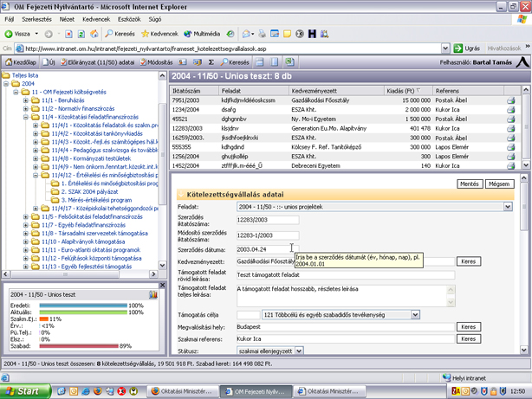
Task: Refresh the page via toolbar icon
Action: click(81, 34)
